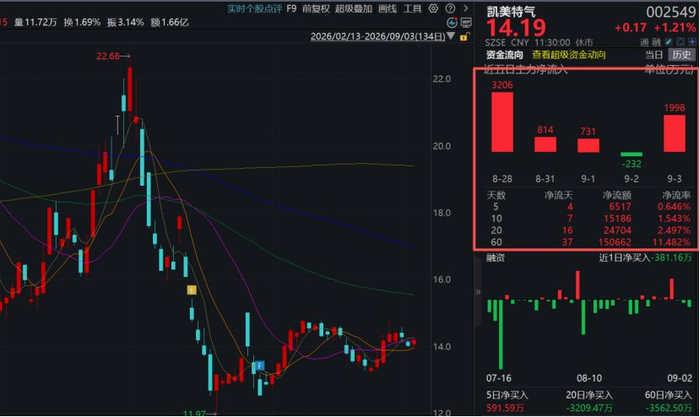Open 查看超级资金动向 link
Image resolution: width=700 pixels, height=417 pixels.
tap(568, 55)
